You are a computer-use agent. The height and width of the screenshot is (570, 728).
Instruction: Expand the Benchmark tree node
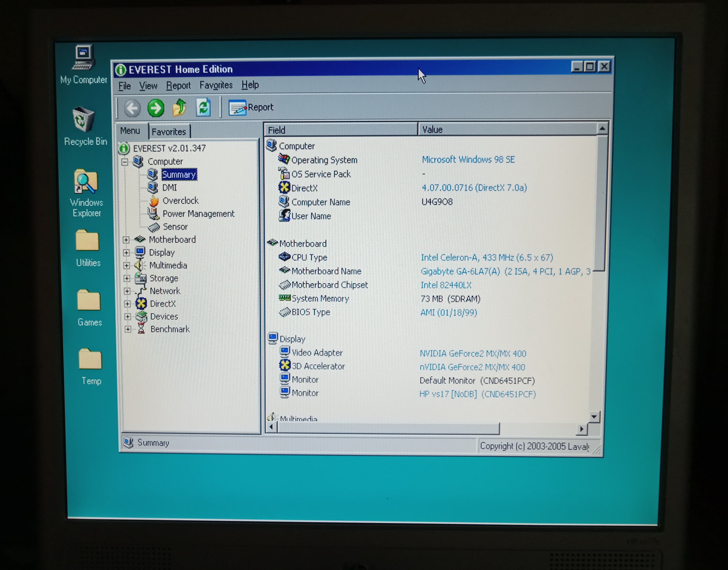tap(128, 329)
